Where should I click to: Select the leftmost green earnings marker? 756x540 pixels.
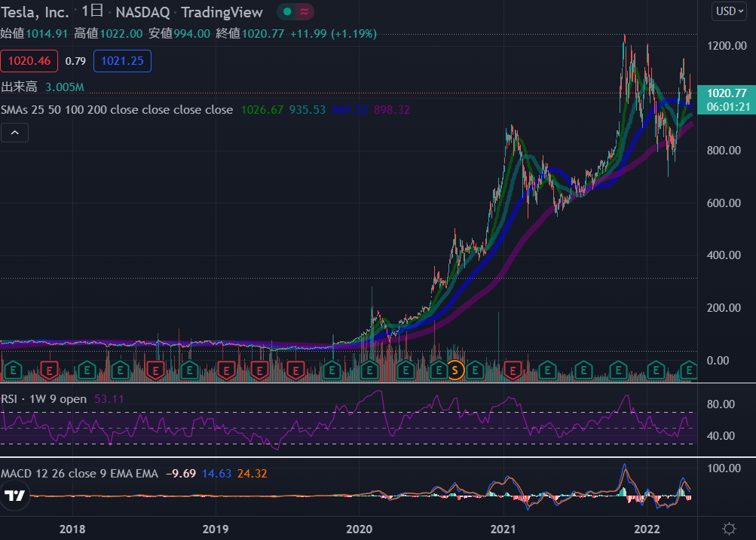(13, 370)
